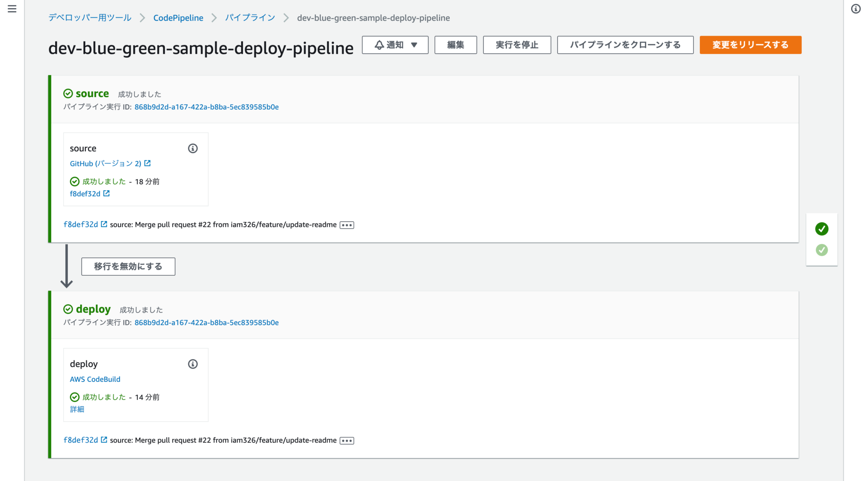Click 移行を無効にする to disable the transition
The height and width of the screenshot is (481, 868).
pyautogui.click(x=128, y=266)
